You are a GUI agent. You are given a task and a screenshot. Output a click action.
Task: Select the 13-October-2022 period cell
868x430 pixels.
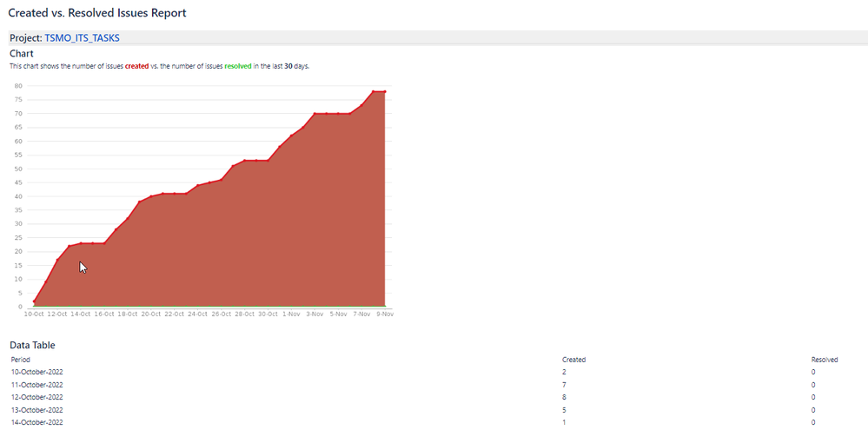tap(37, 410)
